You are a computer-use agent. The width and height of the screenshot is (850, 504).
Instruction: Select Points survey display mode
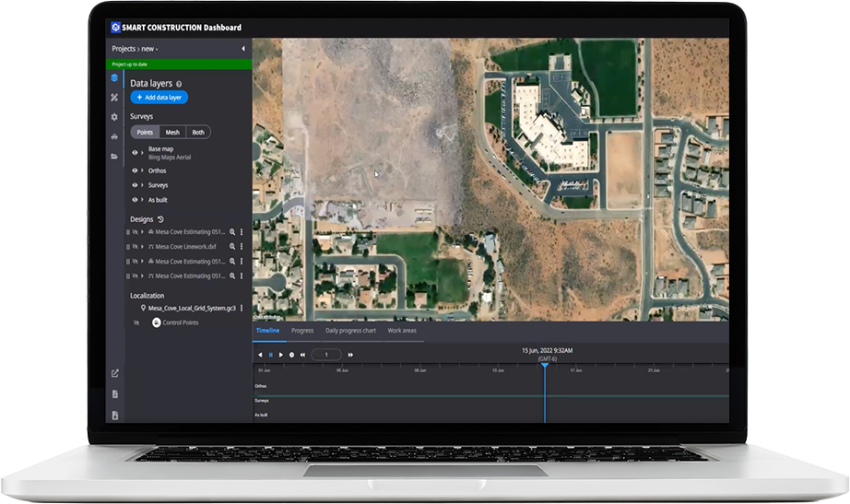coord(145,133)
